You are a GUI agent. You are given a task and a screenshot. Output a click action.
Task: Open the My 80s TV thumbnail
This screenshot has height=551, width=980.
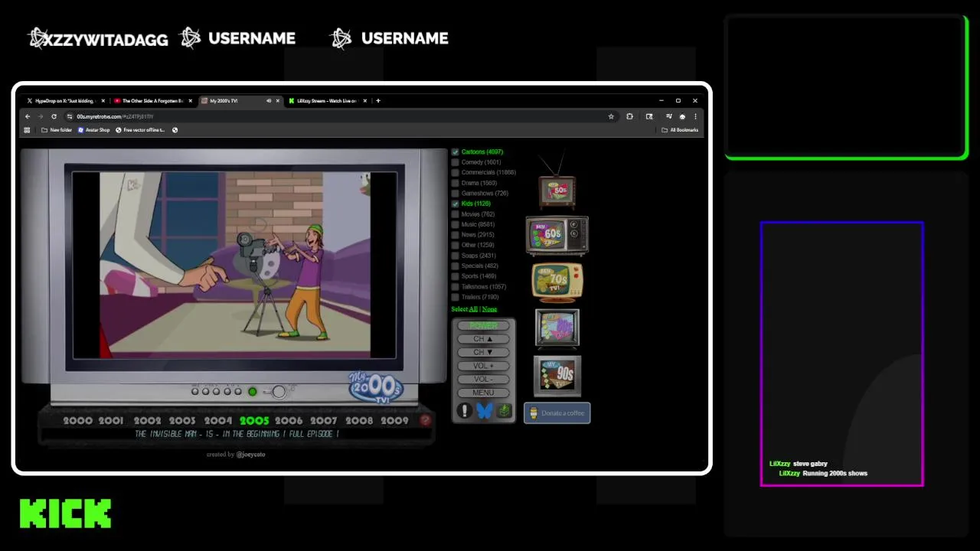(557, 328)
